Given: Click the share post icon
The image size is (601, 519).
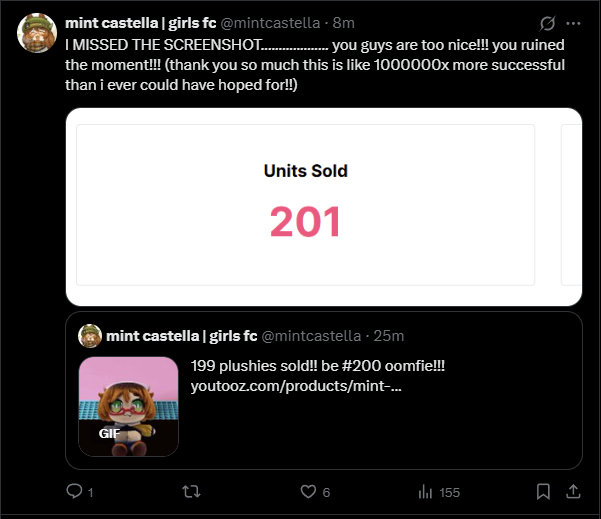Looking at the screenshot, I should click(574, 491).
